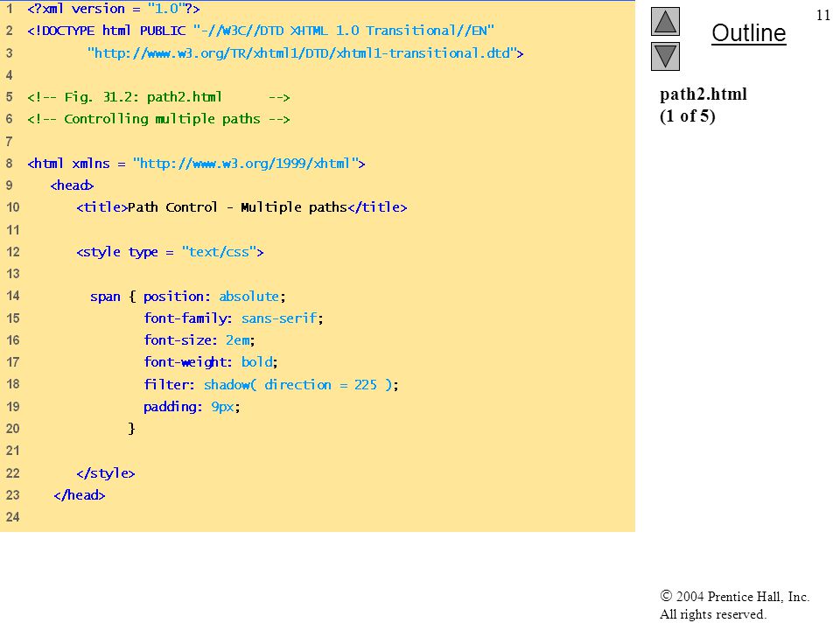Click the 'Controlling multiple paths' comment
Screen dimensions: 840x630
tap(158, 119)
